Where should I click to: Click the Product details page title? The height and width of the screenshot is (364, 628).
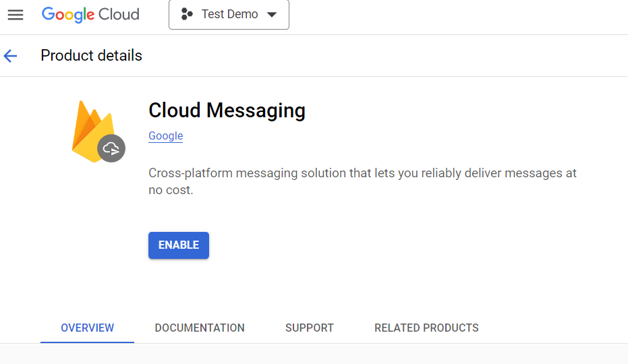point(91,55)
